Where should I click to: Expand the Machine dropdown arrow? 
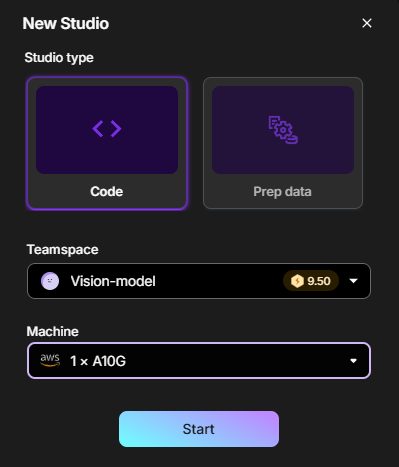[353, 361]
